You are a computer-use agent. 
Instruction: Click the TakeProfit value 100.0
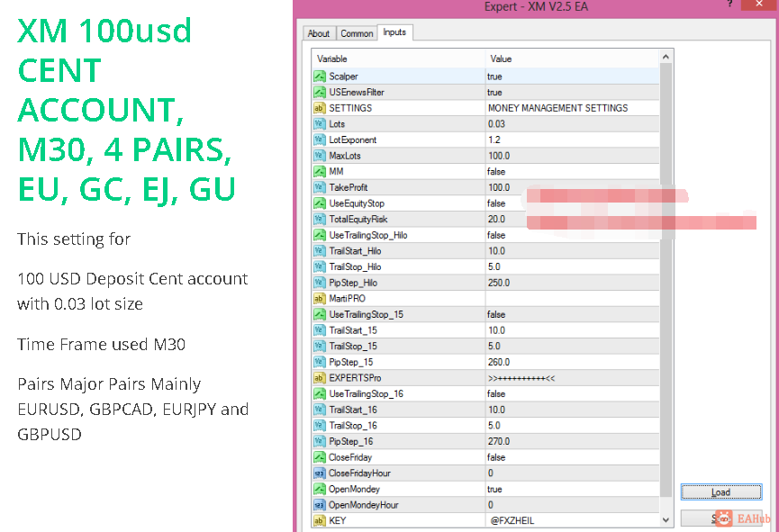499,188
